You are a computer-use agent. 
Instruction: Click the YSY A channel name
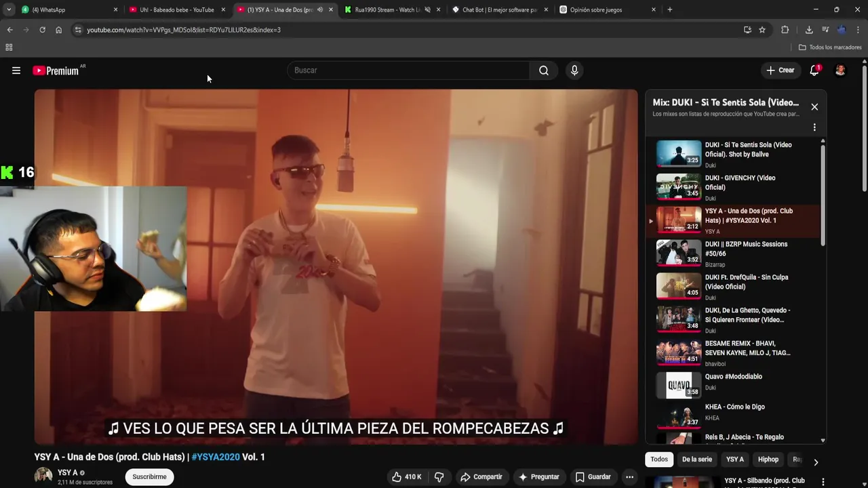(x=68, y=473)
